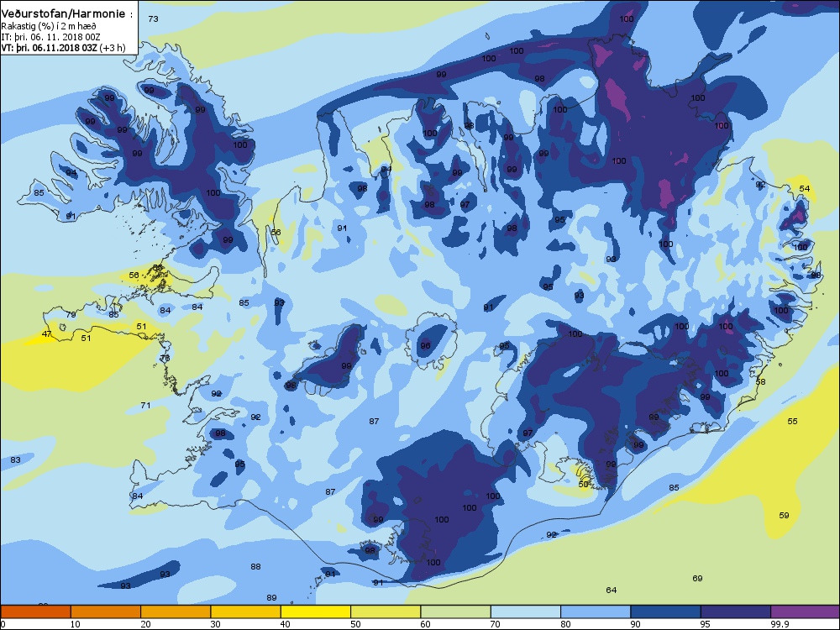Screen dimensions: 840x630
Task: Select the 'VT: þri. 06.11.2018 03Z (+3 h)' line
Action: pyautogui.click(x=63, y=48)
